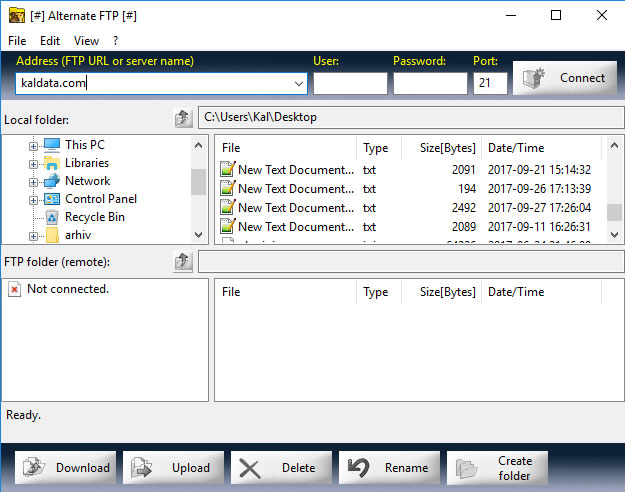Click icon of the 194-byte text document
This screenshot has width=625, height=492.
point(228,188)
